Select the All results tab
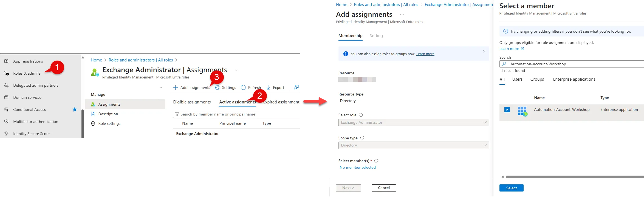Image resolution: width=644 pixels, height=197 pixels. pos(502,80)
